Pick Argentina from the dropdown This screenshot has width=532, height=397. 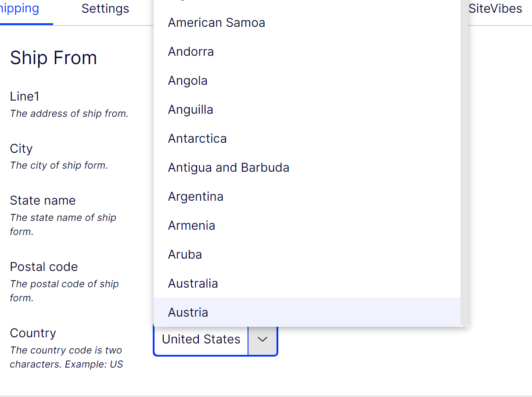click(196, 197)
